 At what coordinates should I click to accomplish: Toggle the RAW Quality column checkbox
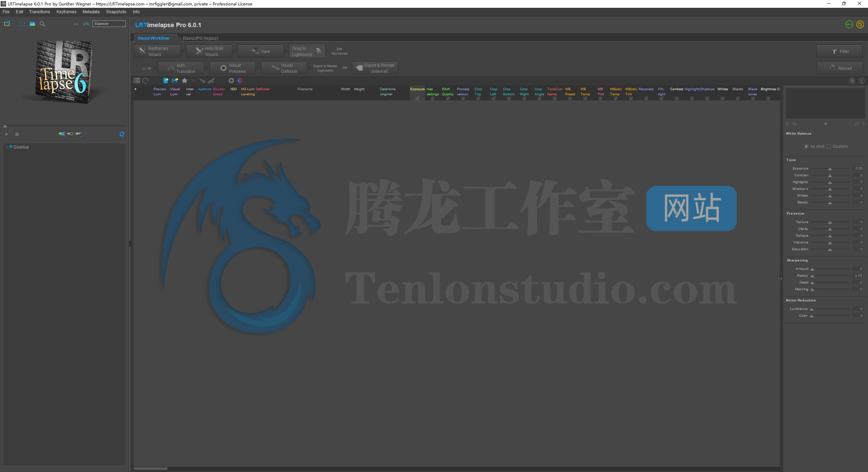tap(448, 98)
